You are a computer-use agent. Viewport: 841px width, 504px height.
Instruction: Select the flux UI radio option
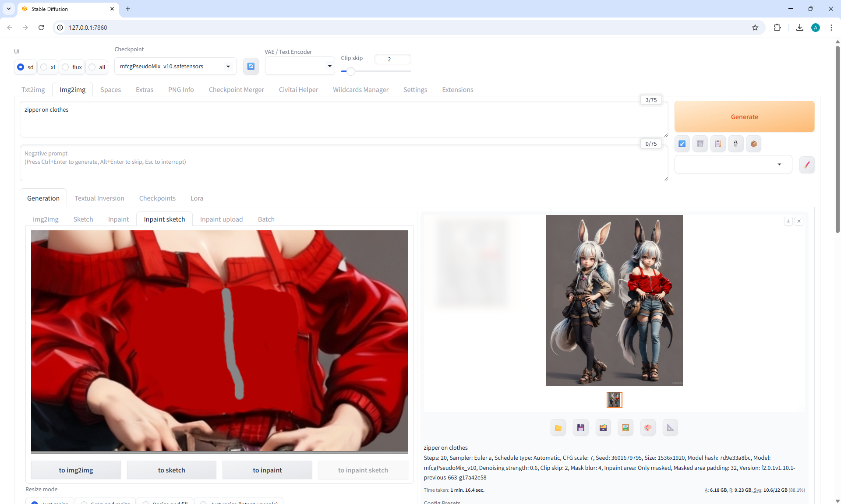(x=66, y=67)
